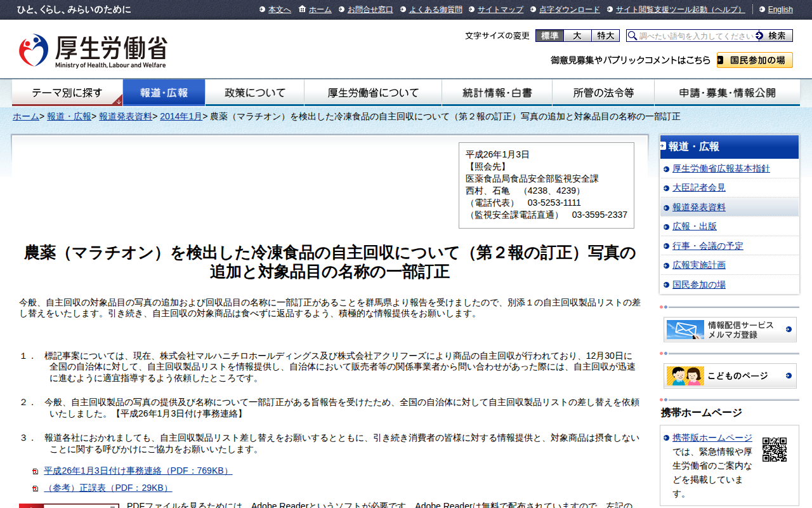Screen dimensions: 812x508
Task: Open the 所管の法令等 navigation tab
Action: coord(603,93)
